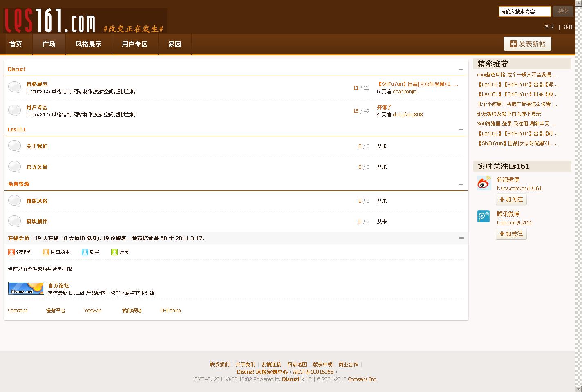Open the 官方公告 forum link
This screenshot has height=392, width=582.
pos(37,167)
